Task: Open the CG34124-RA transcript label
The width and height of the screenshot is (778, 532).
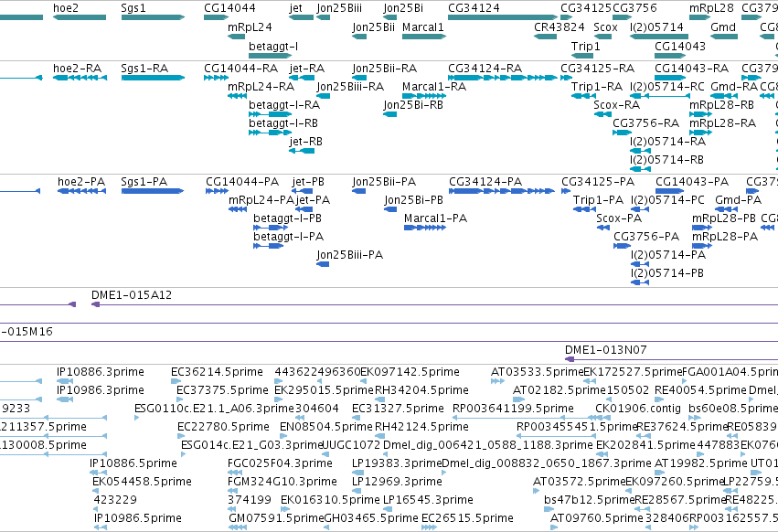Action: [x=485, y=68]
